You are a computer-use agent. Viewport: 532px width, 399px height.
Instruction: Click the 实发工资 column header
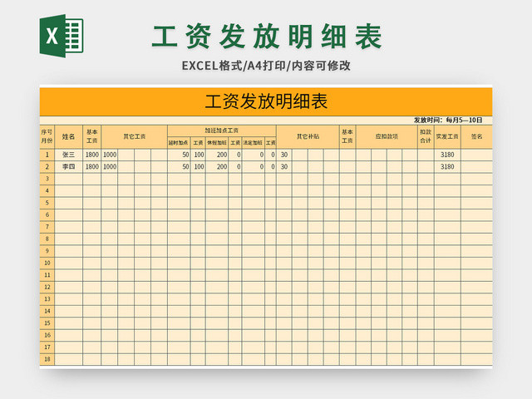coord(447,136)
